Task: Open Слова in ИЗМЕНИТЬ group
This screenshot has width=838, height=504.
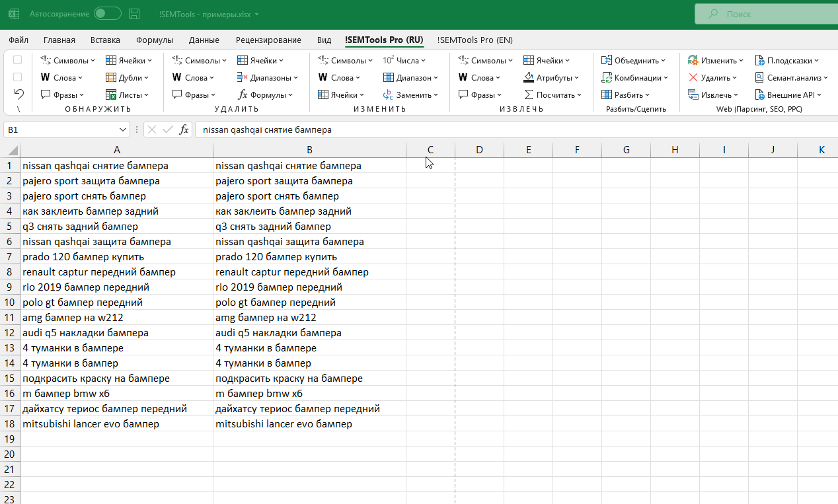Action: pos(340,77)
